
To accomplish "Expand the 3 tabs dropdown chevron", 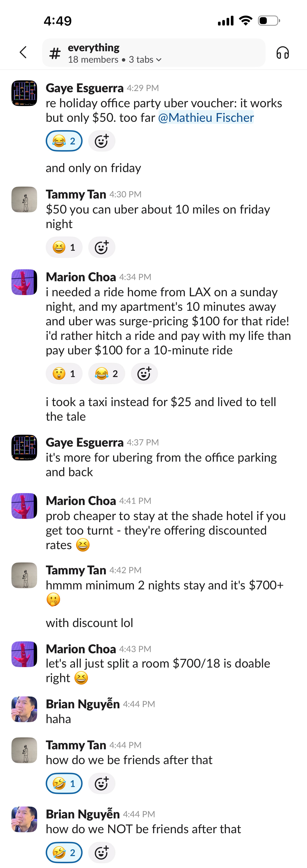I will click(x=159, y=60).
